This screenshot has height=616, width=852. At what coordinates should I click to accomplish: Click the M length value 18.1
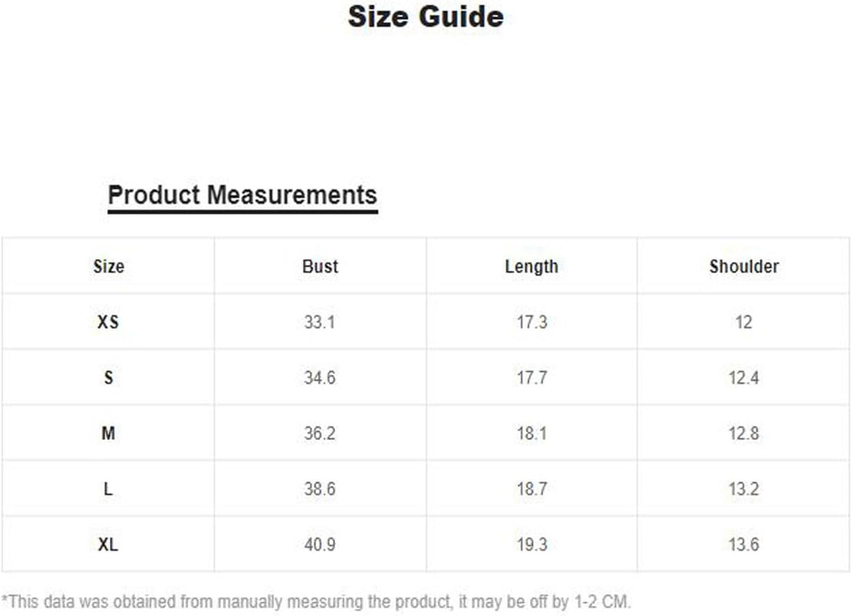click(532, 433)
